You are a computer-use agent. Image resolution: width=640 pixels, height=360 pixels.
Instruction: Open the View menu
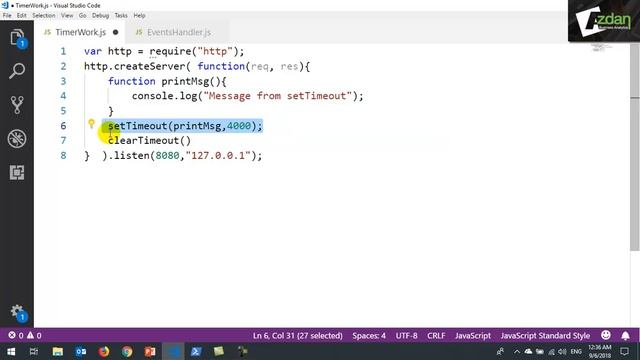tap(67, 16)
